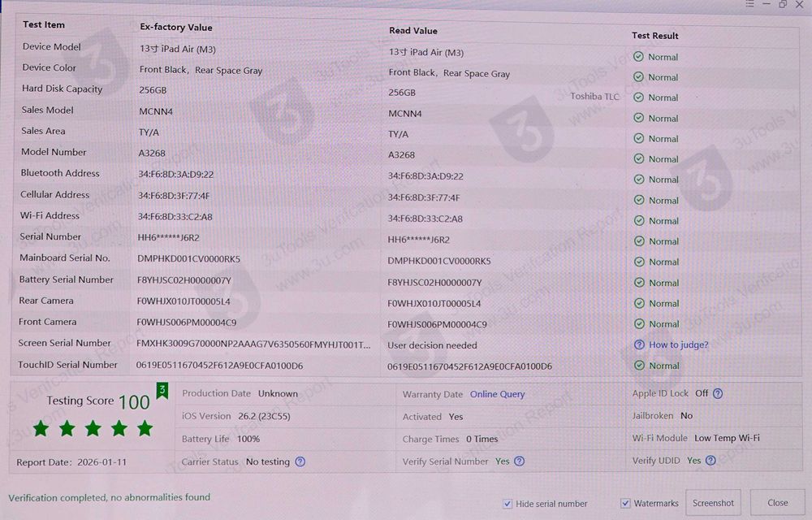Image resolution: width=812 pixels, height=520 pixels.
Task: Click the Activated Yes value
Action: tap(456, 417)
